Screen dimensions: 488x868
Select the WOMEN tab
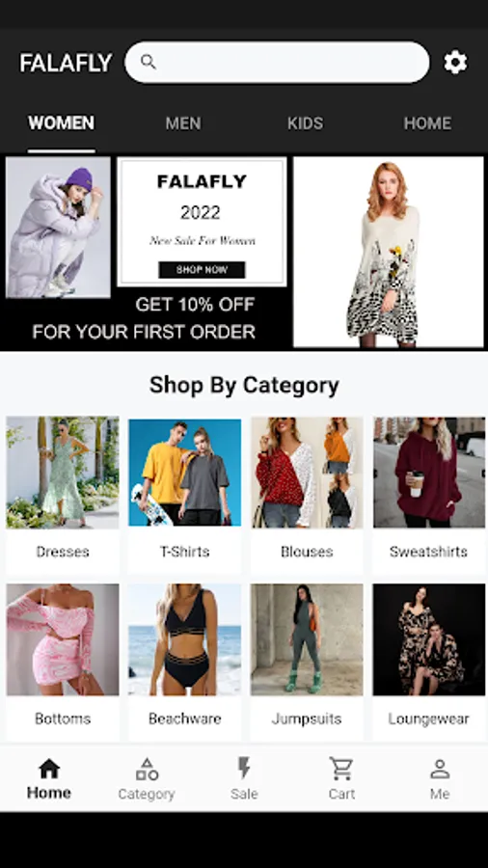(x=61, y=122)
